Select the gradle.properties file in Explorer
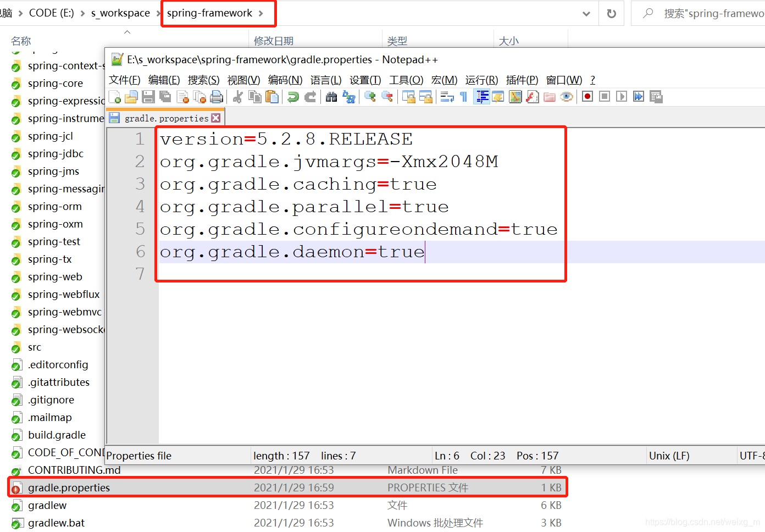This screenshot has height=532, width=765. coord(286,487)
